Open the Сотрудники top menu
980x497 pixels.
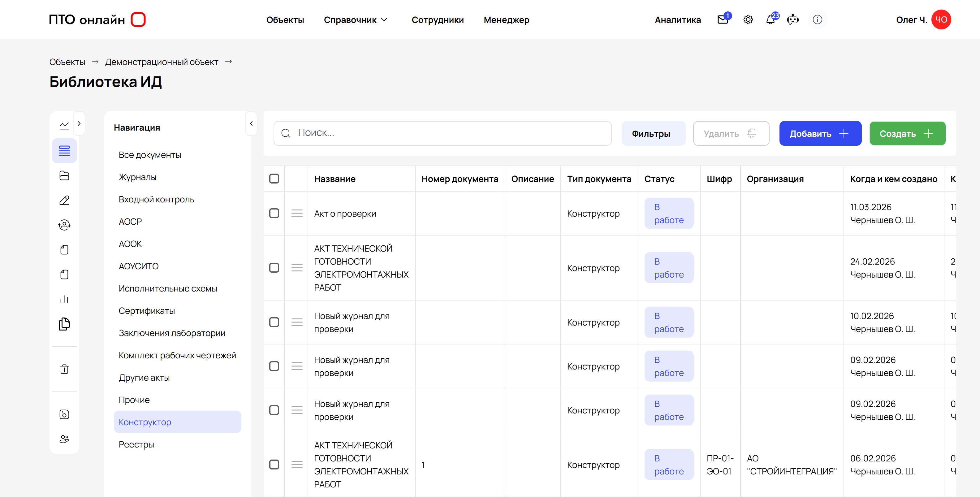point(438,20)
